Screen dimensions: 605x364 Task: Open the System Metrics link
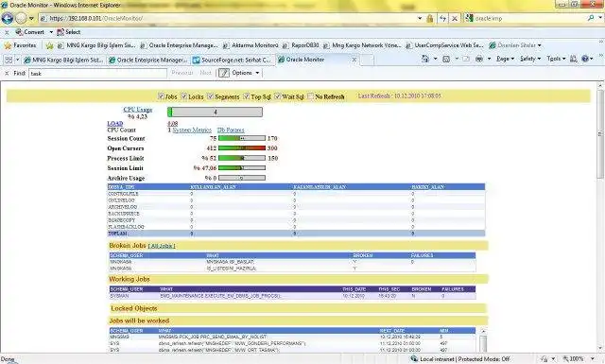pos(192,130)
